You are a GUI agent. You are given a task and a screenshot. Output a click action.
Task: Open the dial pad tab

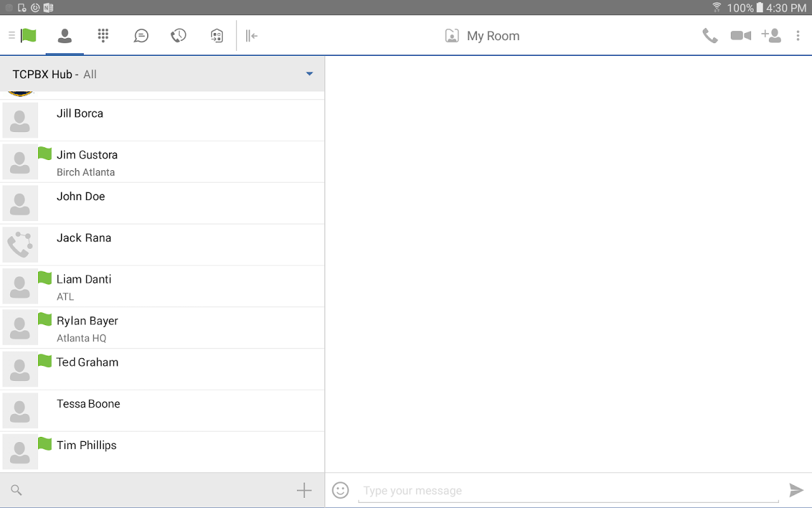coord(103,36)
